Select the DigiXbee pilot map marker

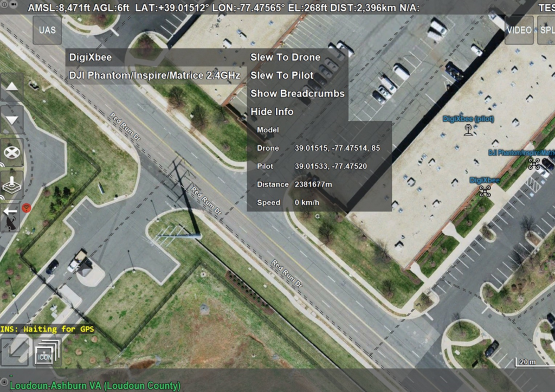pos(468,130)
